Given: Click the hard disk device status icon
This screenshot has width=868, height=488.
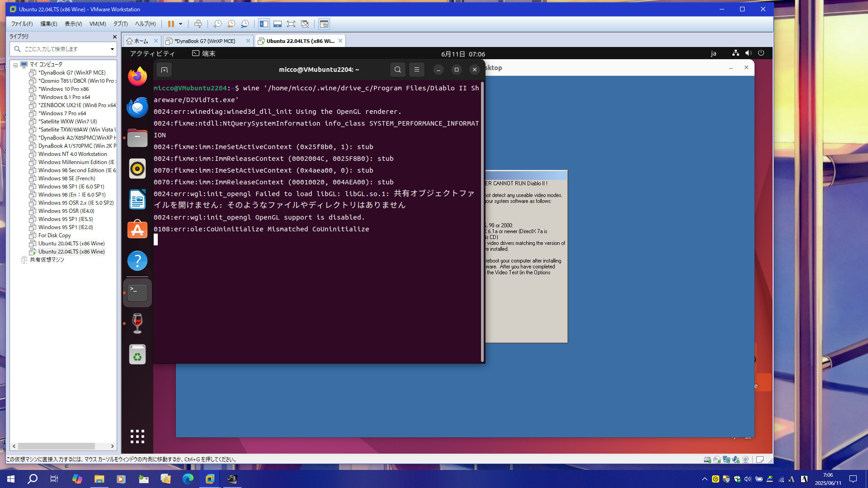Looking at the screenshot, I should [707, 460].
